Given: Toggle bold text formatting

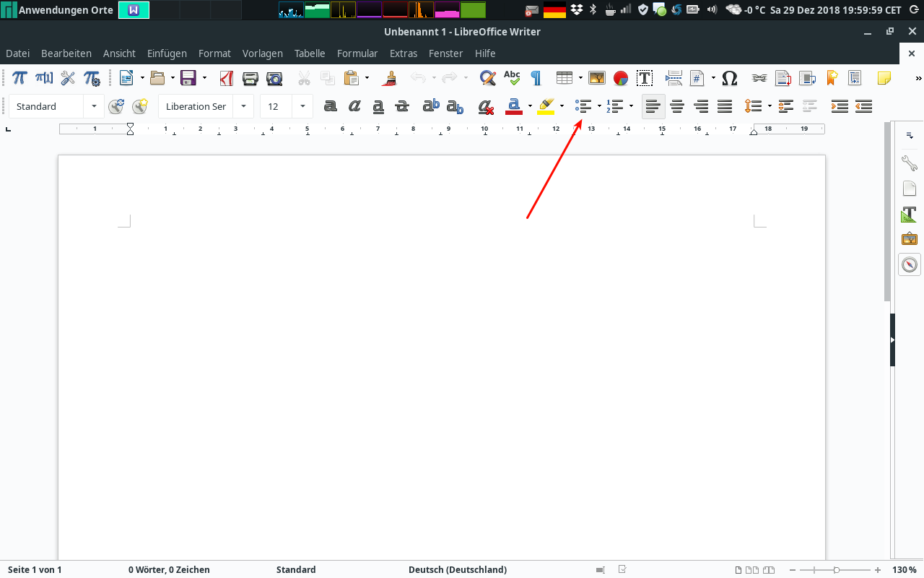Looking at the screenshot, I should click(x=331, y=106).
